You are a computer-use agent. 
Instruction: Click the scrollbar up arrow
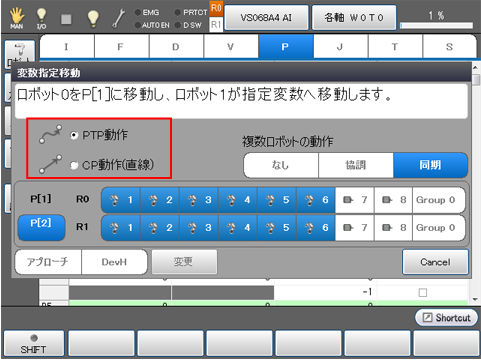(x=476, y=68)
